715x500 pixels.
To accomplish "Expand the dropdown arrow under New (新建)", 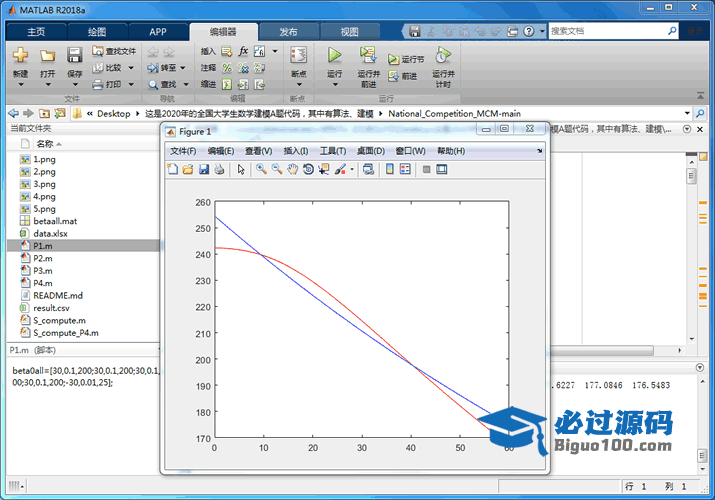I will click(21, 85).
